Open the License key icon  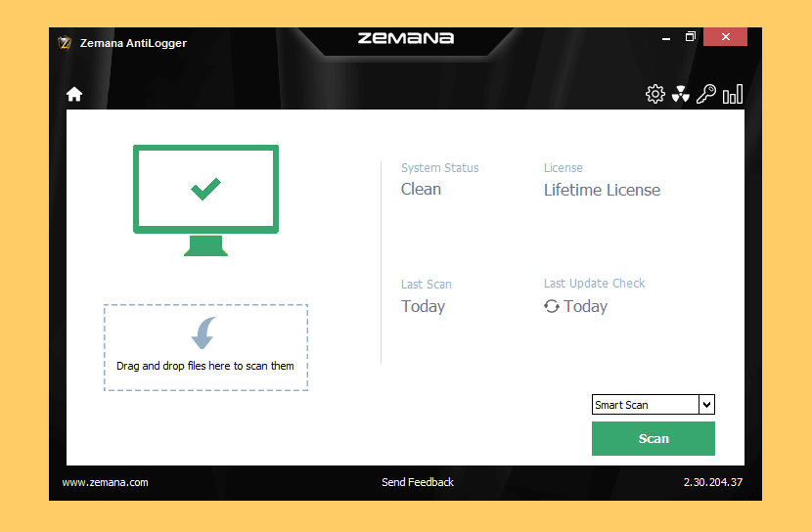705,94
